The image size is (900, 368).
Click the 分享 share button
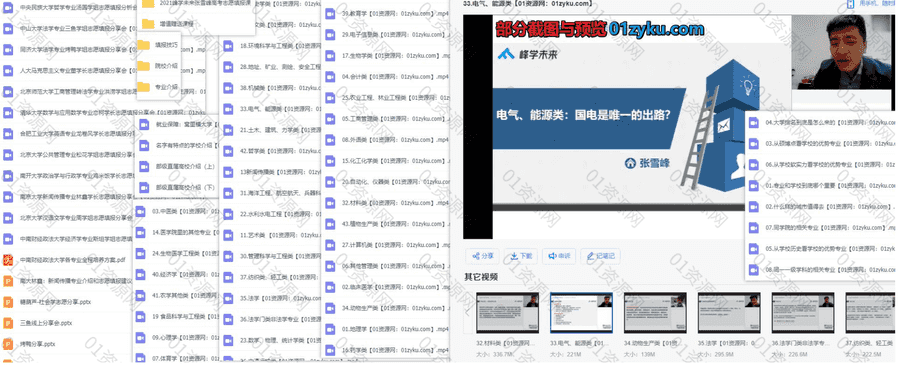point(483,256)
